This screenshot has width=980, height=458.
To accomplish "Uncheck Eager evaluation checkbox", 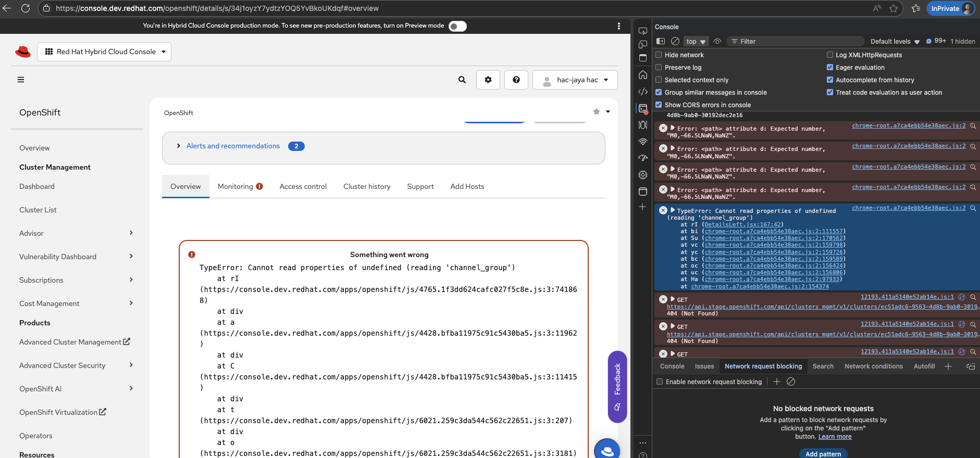I will pyautogui.click(x=830, y=68).
